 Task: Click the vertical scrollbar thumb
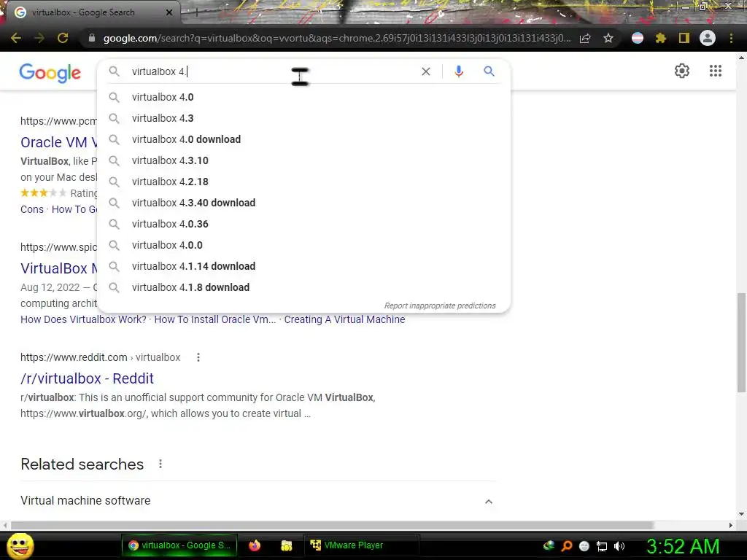[741, 343]
